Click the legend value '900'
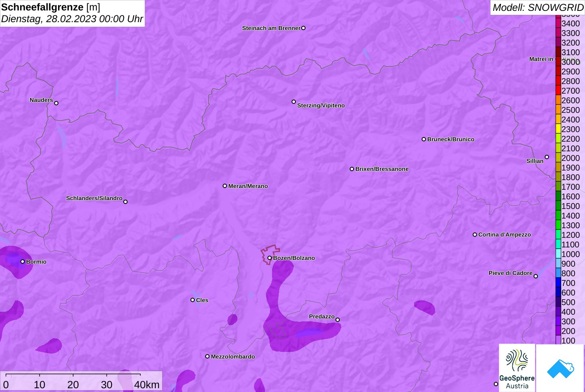This screenshot has height=392, width=585. pyautogui.click(x=568, y=264)
